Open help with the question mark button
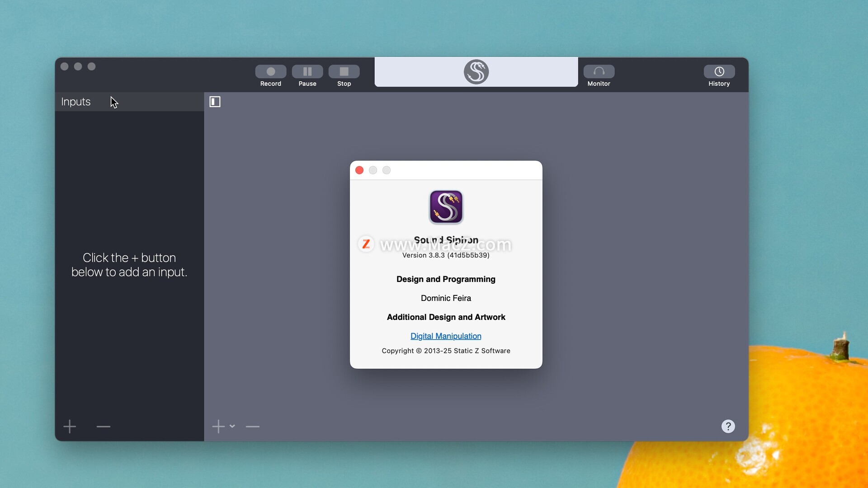This screenshot has width=868, height=488. (728, 426)
